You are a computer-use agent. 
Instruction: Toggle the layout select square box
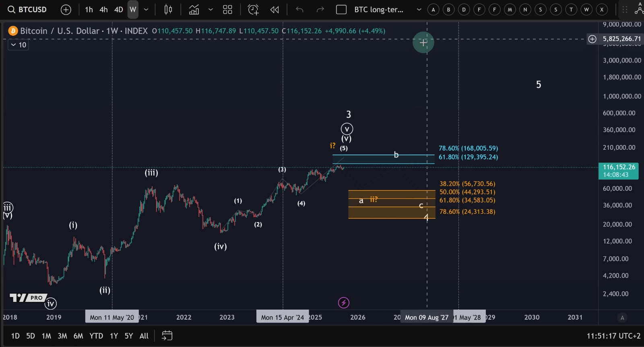point(341,10)
